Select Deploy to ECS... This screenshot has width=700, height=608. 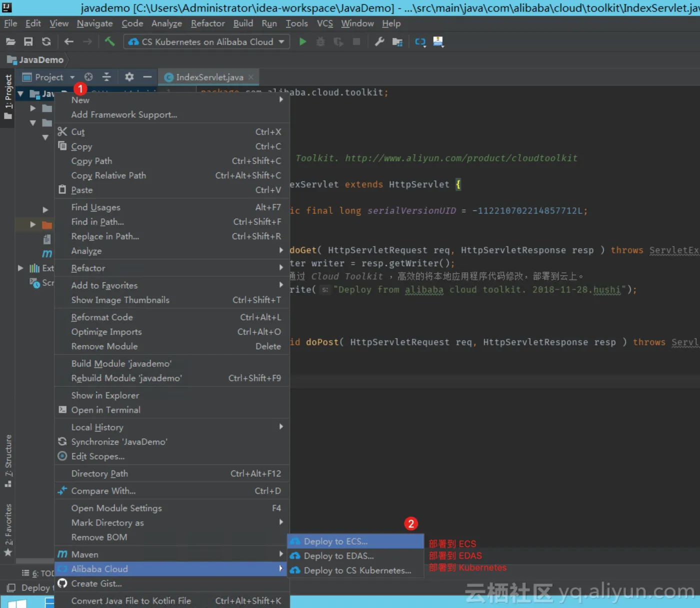coord(355,542)
